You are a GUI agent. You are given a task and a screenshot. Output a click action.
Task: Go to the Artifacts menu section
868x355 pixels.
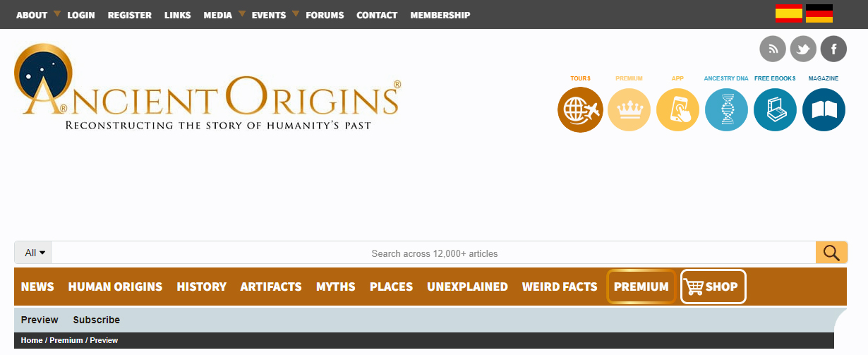coord(270,287)
